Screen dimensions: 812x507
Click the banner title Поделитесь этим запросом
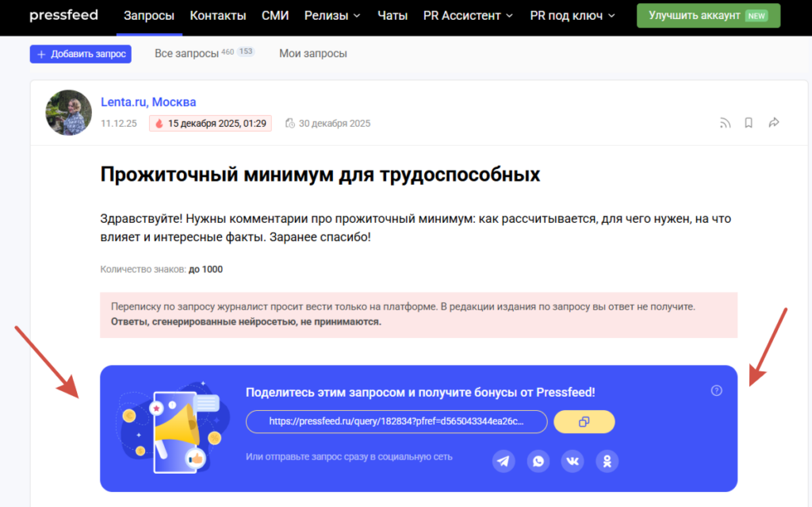coord(420,393)
